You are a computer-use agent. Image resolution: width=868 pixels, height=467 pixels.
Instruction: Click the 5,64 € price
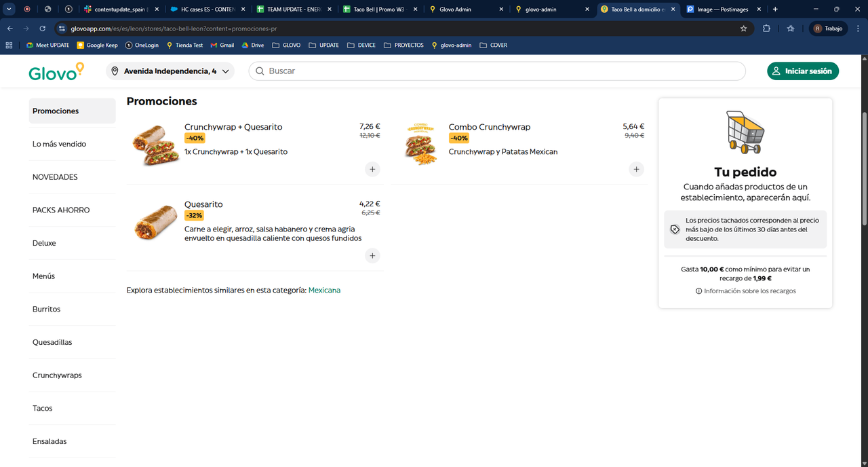[633, 126]
